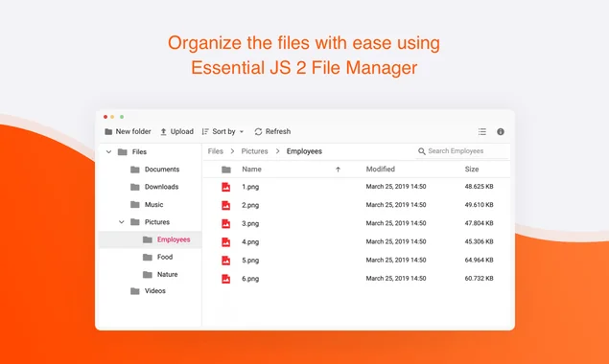
Task: Click the size value 64.964 KB
Action: click(479, 260)
